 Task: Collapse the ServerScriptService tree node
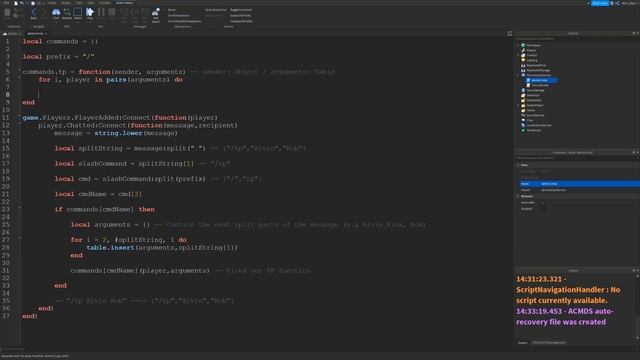(518, 75)
